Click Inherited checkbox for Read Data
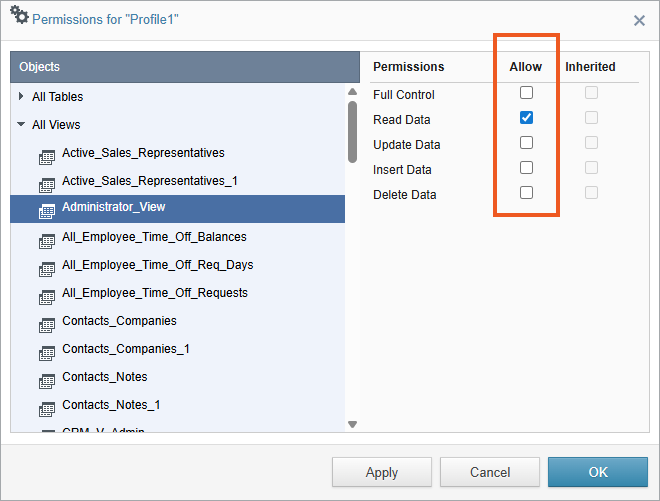The image size is (660, 501). pos(591,117)
